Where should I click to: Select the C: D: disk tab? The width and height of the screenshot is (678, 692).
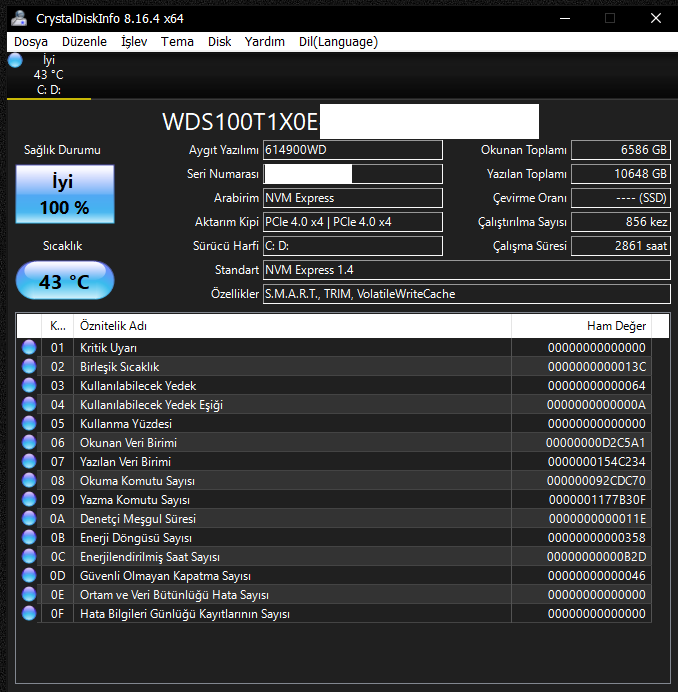click(49, 75)
